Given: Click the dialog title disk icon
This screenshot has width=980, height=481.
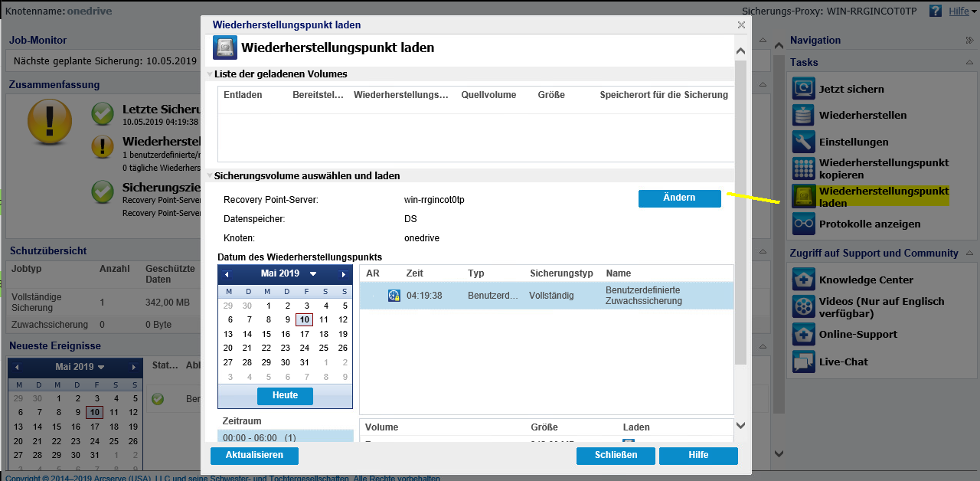Looking at the screenshot, I should click(x=225, y=48).
